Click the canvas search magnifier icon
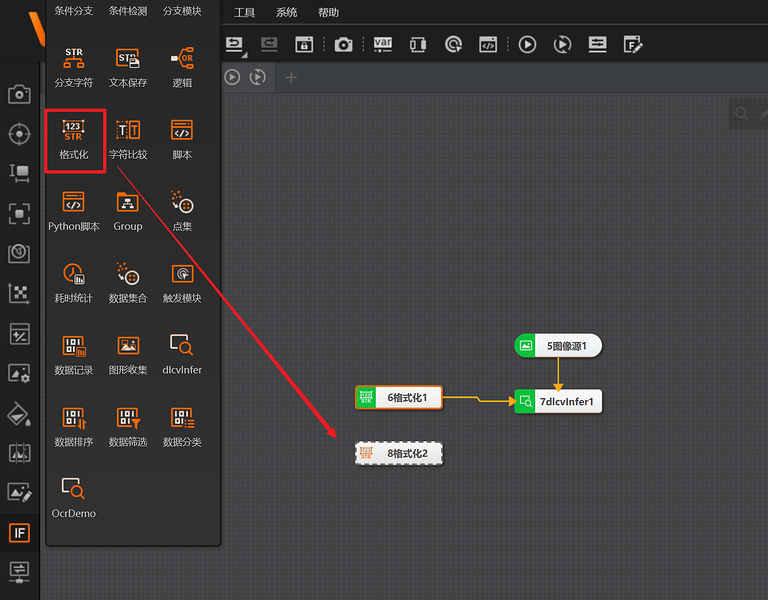 pos(741,114)
